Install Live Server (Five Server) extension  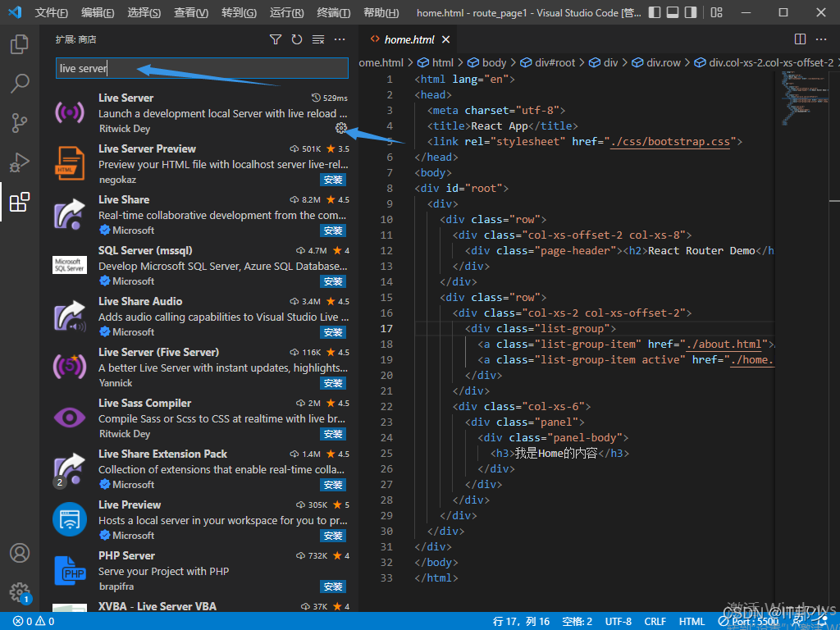click(333, 384)
